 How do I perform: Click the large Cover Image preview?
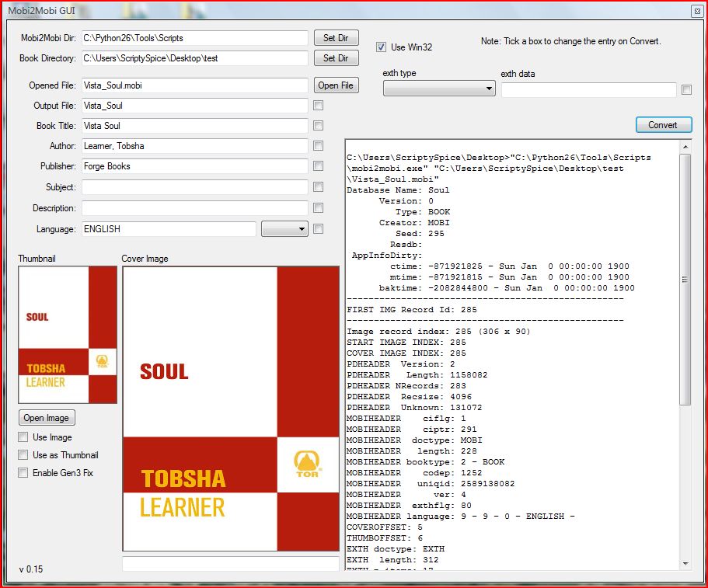tap(231, 408)
